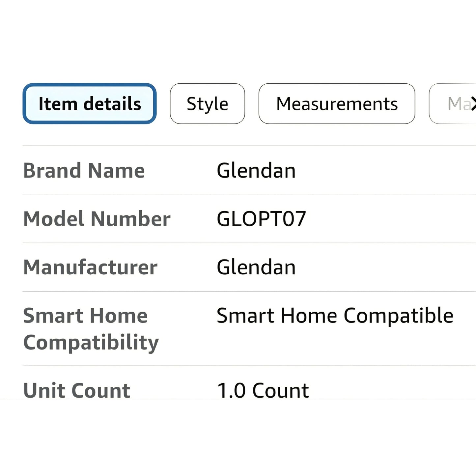Open the Measurements tab
Screen dimensions: 476x476
337,104
